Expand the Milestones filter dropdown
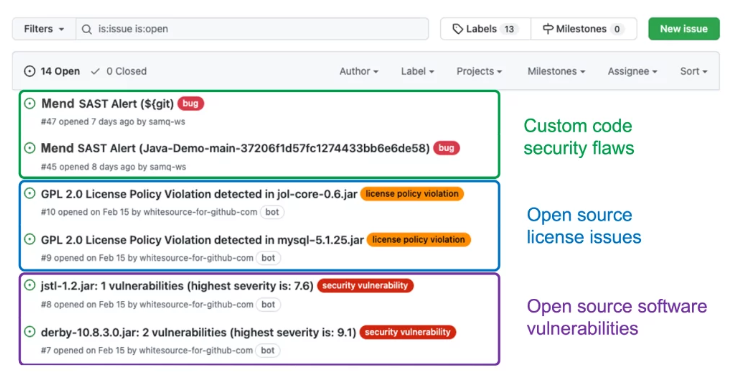 click(x=556, y=71)
